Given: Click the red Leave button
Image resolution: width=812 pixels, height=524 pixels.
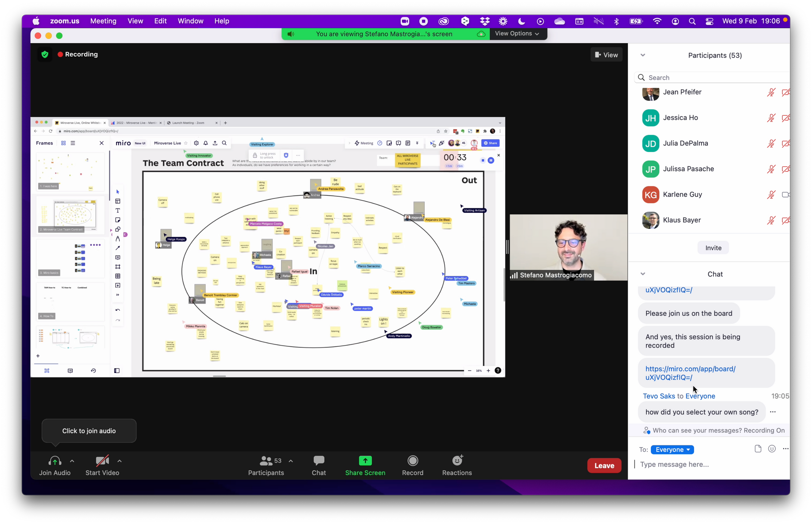Looking at the screenshot, I should [x=604, y=465].
